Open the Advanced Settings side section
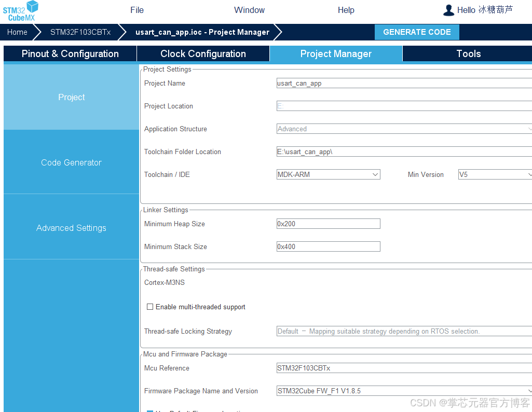 pos(71,228)
